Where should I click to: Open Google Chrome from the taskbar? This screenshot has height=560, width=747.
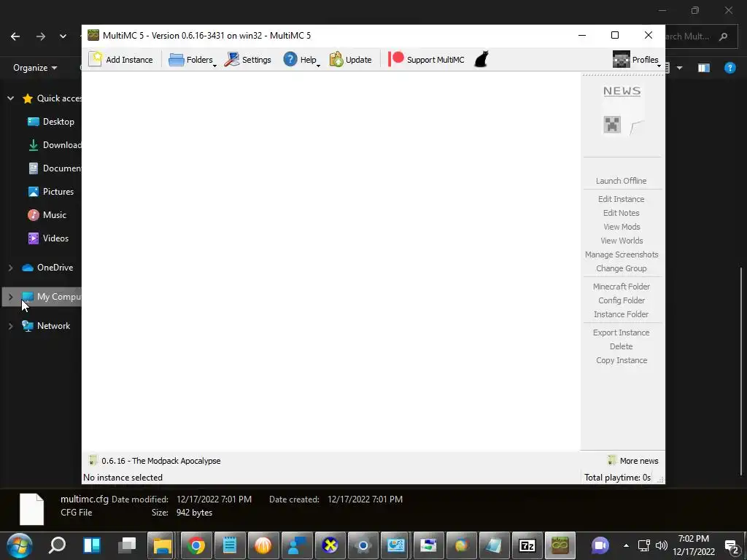pyautogui.click(x=196, y=545)
